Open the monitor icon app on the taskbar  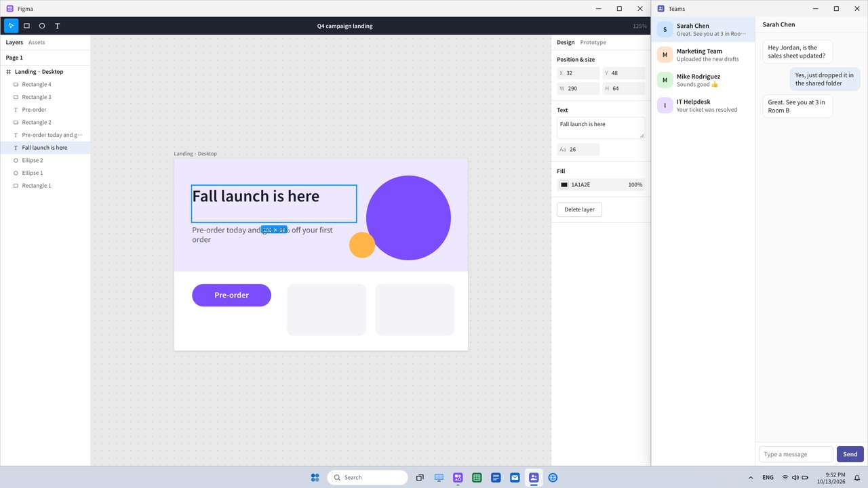click(x=439, y=477)
